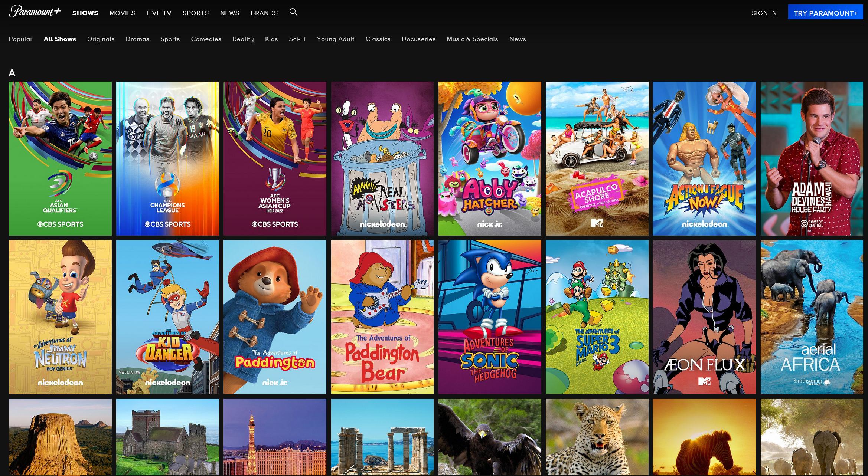Open the Docuseries category tab
The height and width of the screenshot is (476, 868).
tap(418, 39)
